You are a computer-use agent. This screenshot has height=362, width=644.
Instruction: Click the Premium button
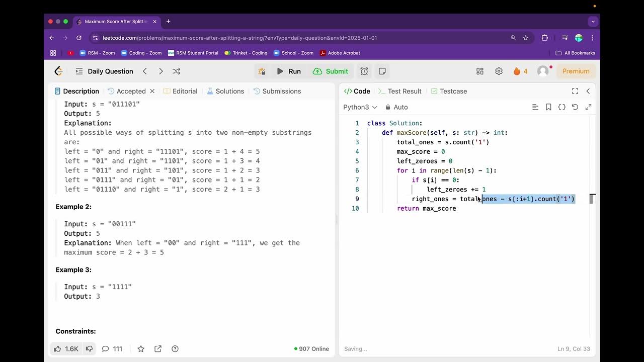click(x=576, y=71)
